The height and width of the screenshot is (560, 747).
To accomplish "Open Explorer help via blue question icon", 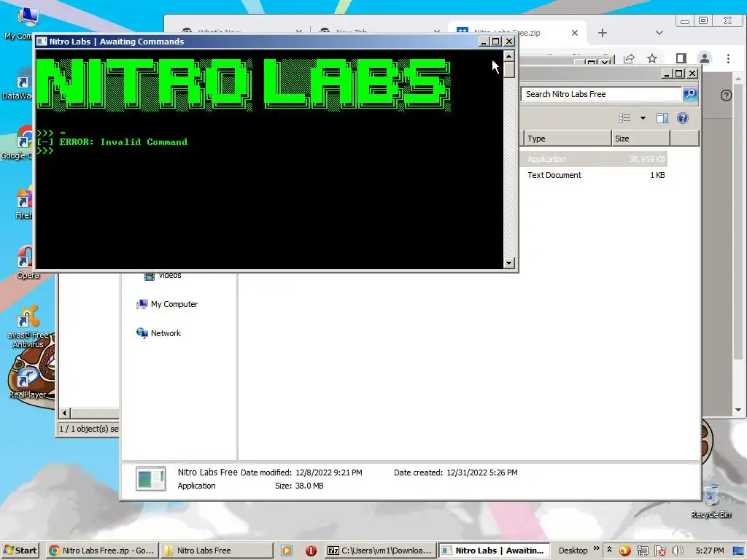I will pos(683,118).
